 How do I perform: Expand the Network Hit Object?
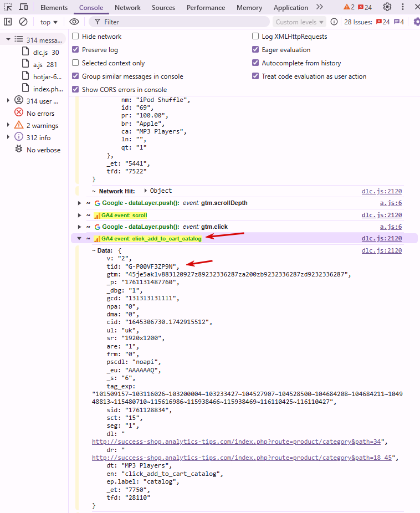click(146, 191)
